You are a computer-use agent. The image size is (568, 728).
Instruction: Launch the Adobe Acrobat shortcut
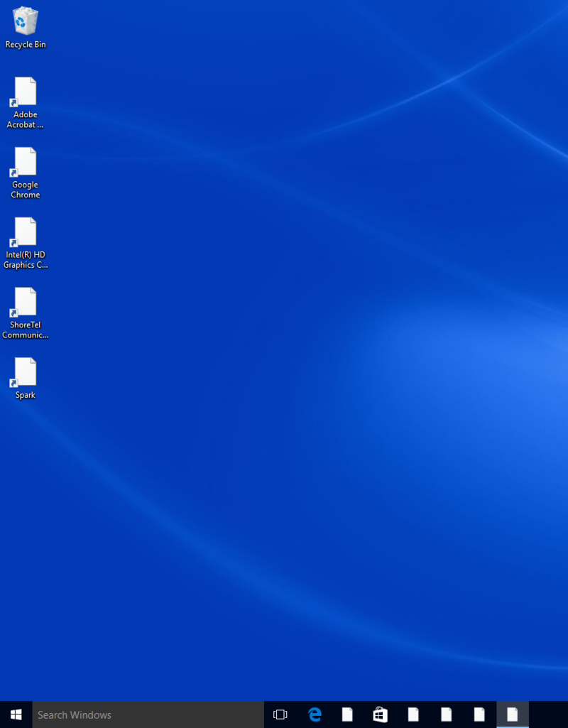25,92
